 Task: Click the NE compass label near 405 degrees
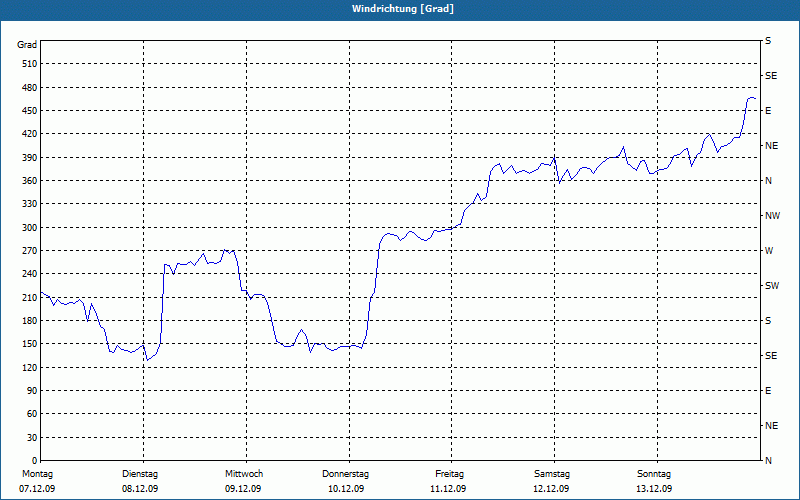click(x=772, y=146)
